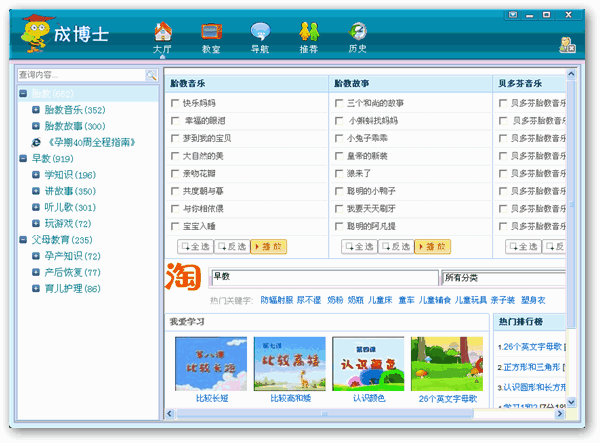Check the 宝宝入睡 checkbox

(175, 226)
